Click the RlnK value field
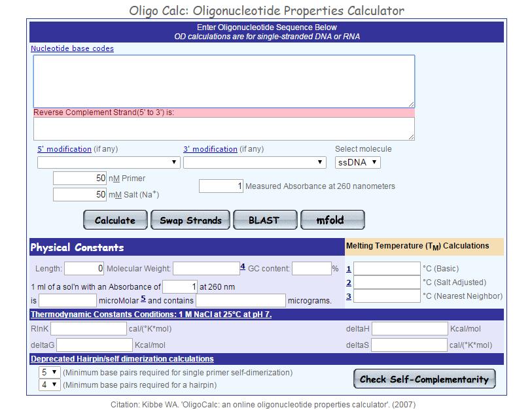532x410 pixels. coord(88,329)
